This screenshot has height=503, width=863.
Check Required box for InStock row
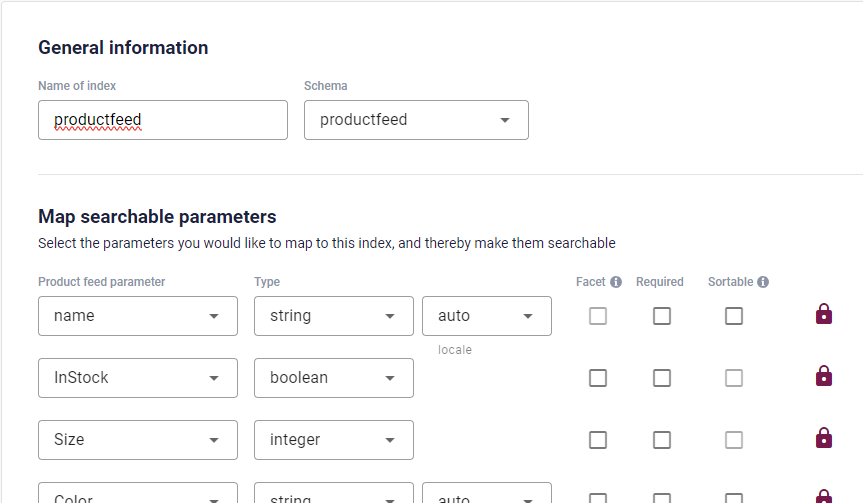662,378
